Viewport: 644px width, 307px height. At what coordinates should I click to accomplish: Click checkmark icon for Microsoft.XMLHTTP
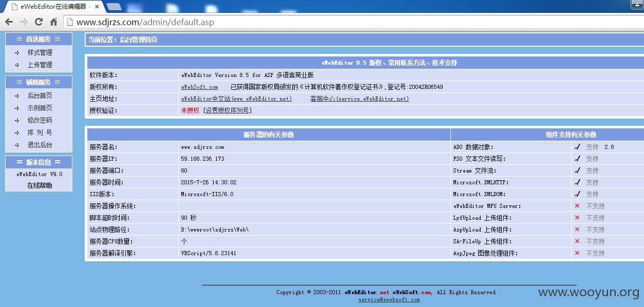(x=577, y=182)
